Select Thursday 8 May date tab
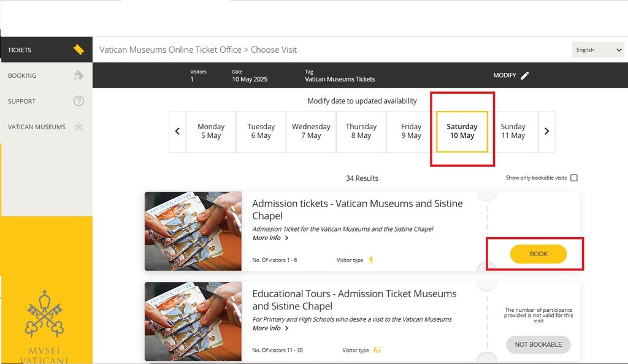628x364 pixels. [x=361, y=131]
